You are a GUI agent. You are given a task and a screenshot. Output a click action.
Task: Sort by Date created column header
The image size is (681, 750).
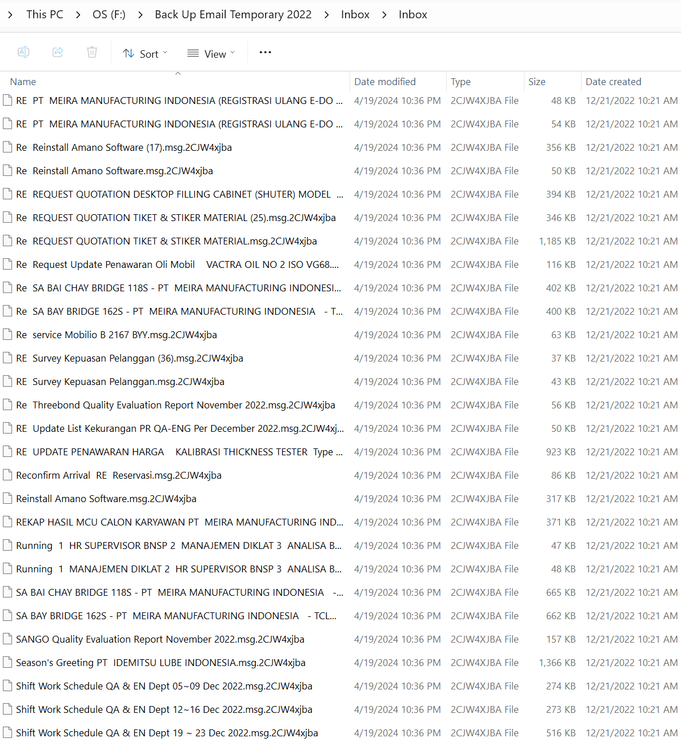pos(613,82)
